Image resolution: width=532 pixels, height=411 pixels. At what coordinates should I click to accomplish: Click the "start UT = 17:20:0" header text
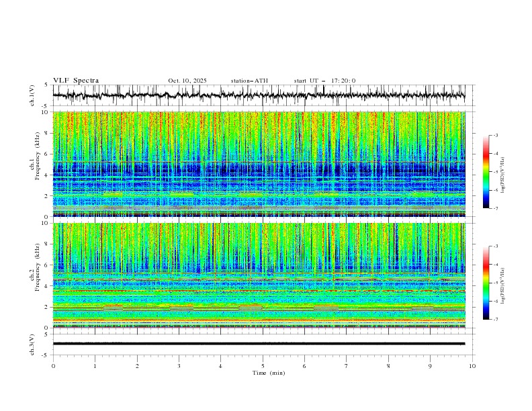click(x=324, y=81)
